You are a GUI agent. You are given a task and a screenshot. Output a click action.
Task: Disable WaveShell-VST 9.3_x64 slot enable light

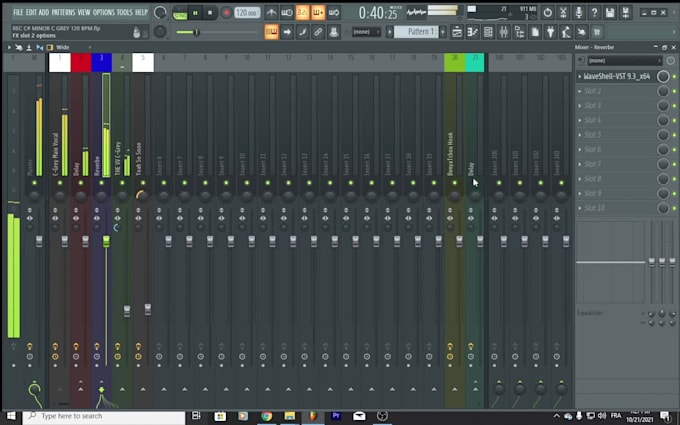coord(674,76)
